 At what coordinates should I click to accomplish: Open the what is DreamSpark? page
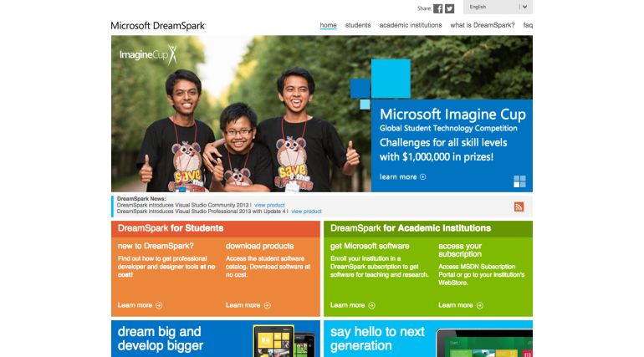point(482,25)
